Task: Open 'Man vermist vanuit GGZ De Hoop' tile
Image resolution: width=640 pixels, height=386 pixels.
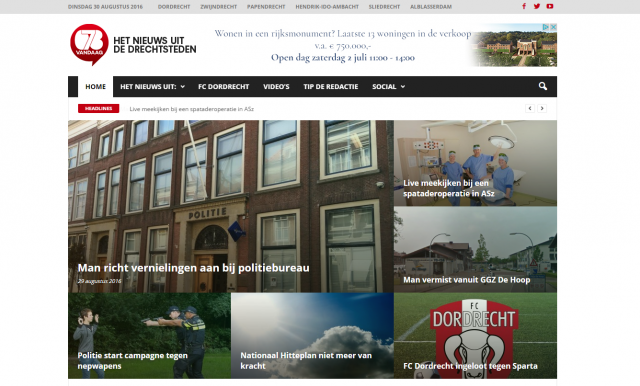Action: [475, 249]
